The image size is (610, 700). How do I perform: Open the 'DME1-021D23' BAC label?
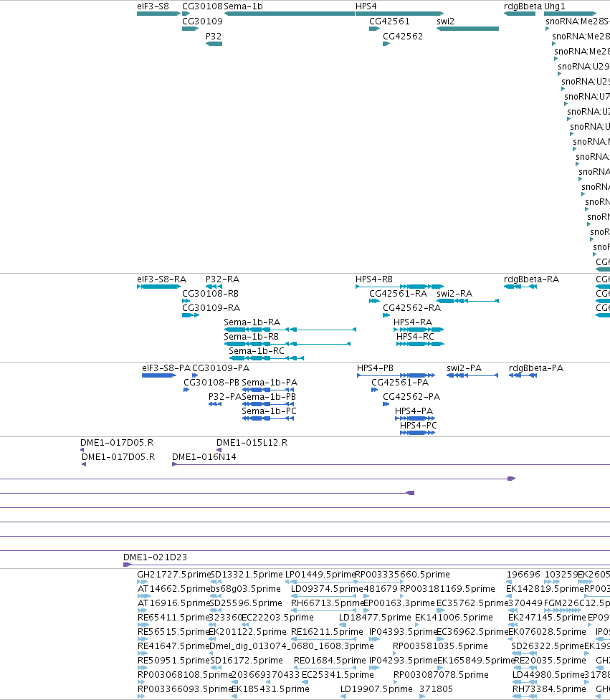coord(155,557)
